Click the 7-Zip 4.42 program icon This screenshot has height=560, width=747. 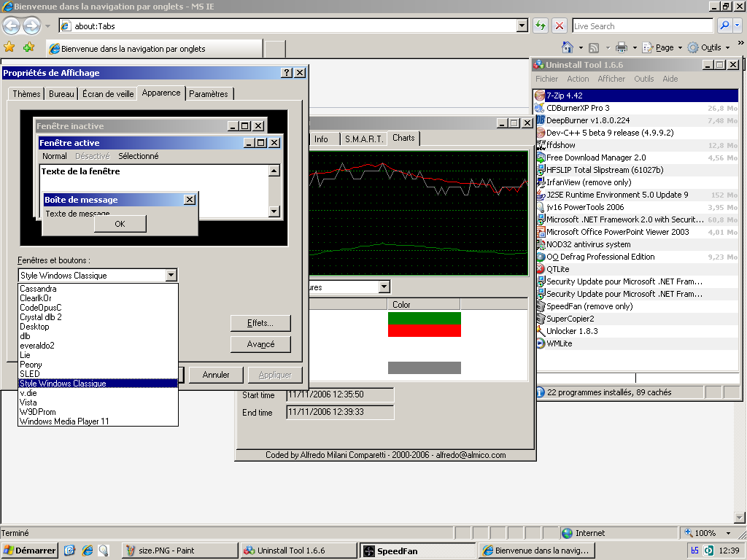click(x=540, y=96)
